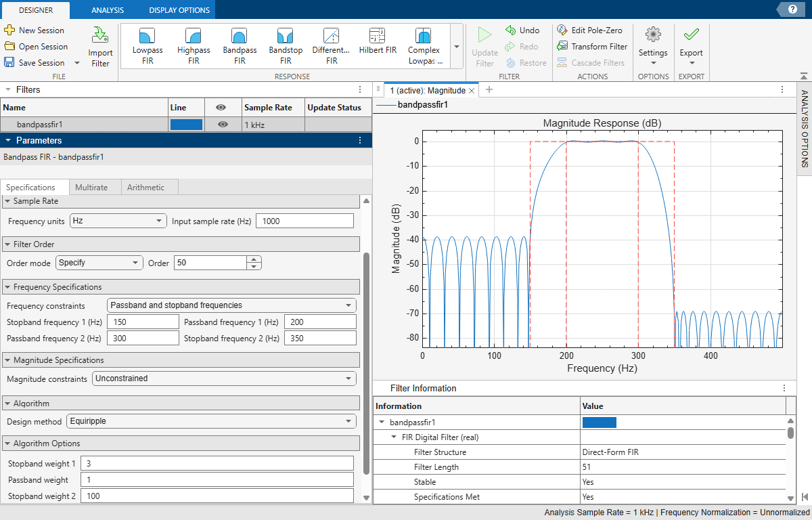Click Restore in the Filter group

pyautogui.click(x=526, y=63)
